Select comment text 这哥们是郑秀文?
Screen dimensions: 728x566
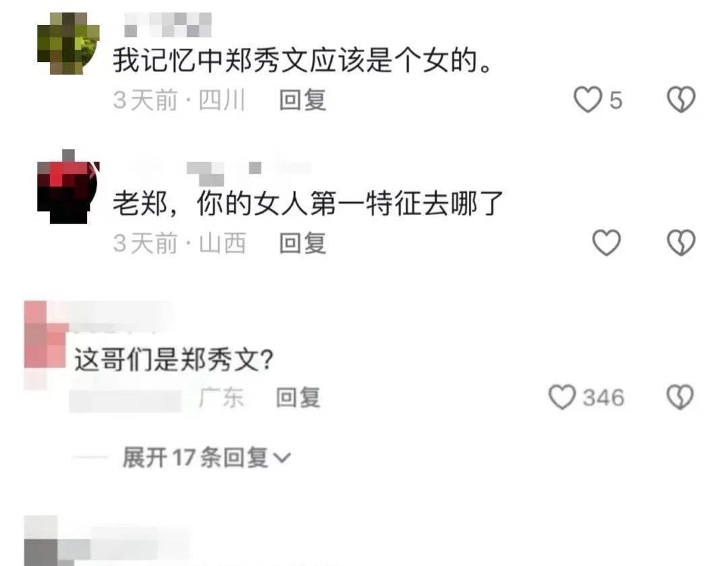click(x=174, y=359)
